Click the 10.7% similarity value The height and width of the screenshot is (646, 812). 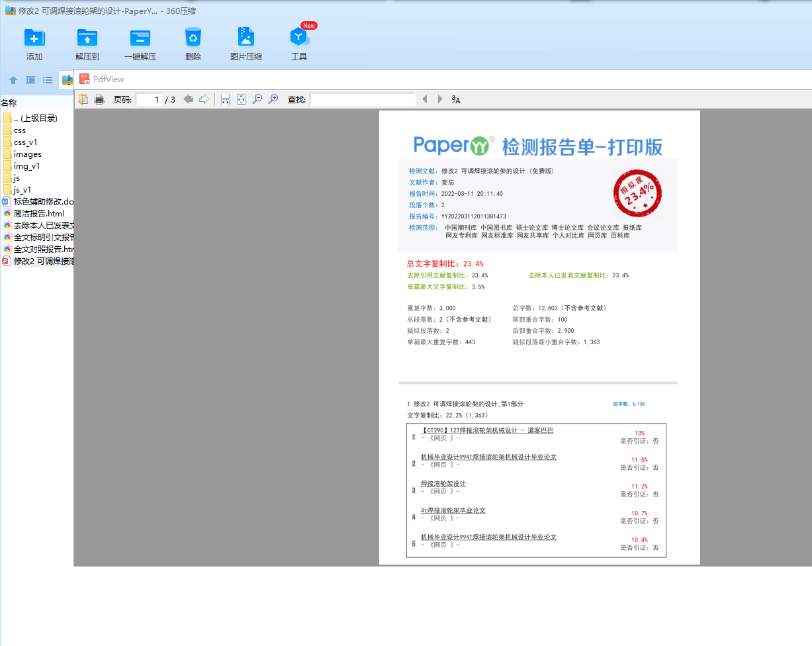coord(639,513)
